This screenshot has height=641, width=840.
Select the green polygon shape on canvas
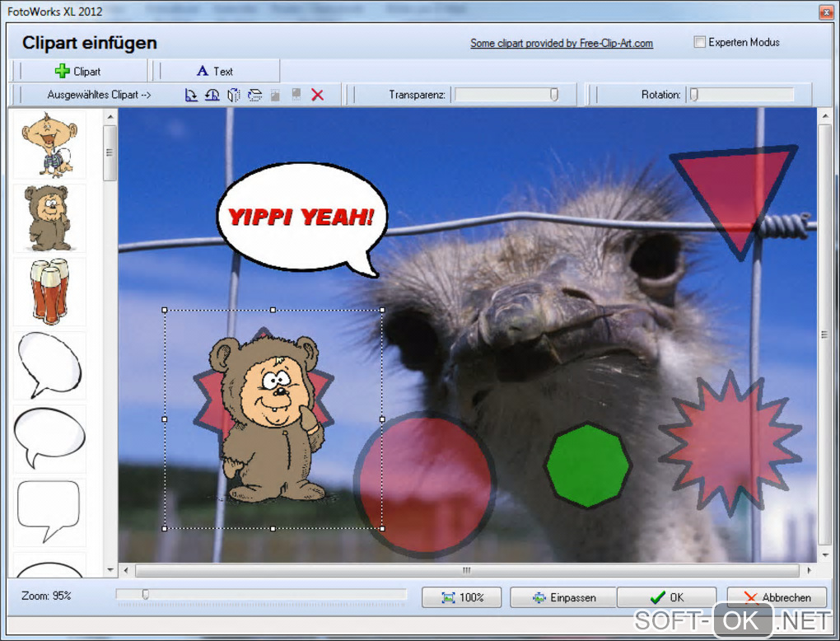[x=588, y=465]
